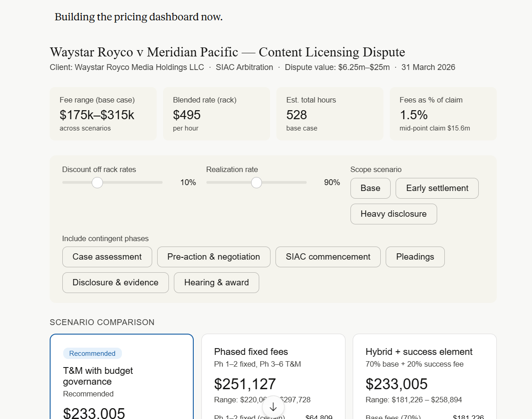
Task: Open the T&M with budget governance card
Action: [121, 377]
